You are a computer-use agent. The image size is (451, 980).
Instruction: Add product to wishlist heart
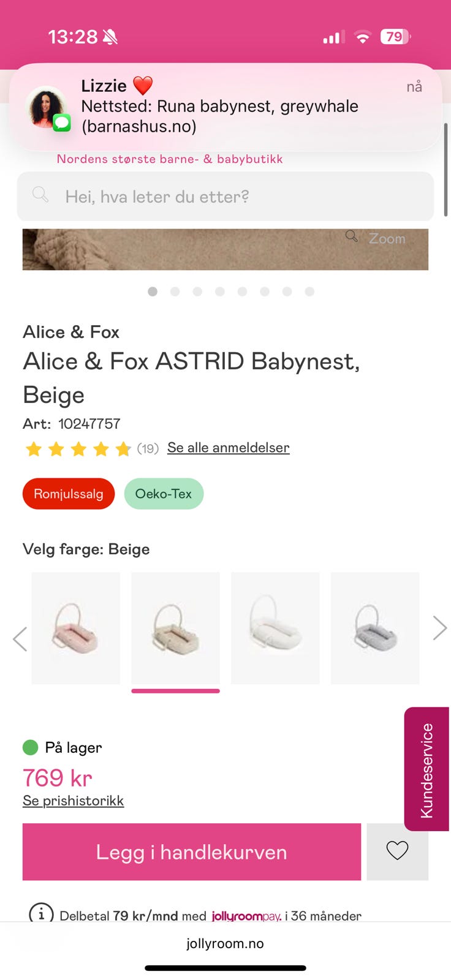397,851
